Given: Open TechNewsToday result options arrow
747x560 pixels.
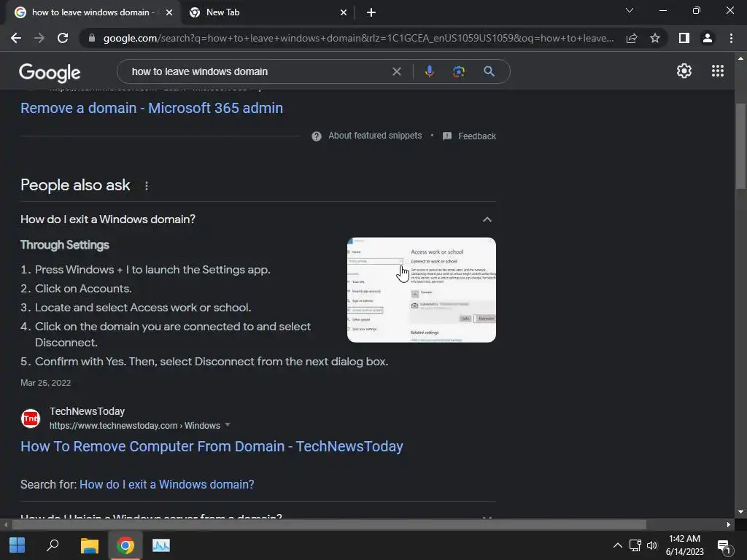Looking at the screenshot, I should (228, 425).
